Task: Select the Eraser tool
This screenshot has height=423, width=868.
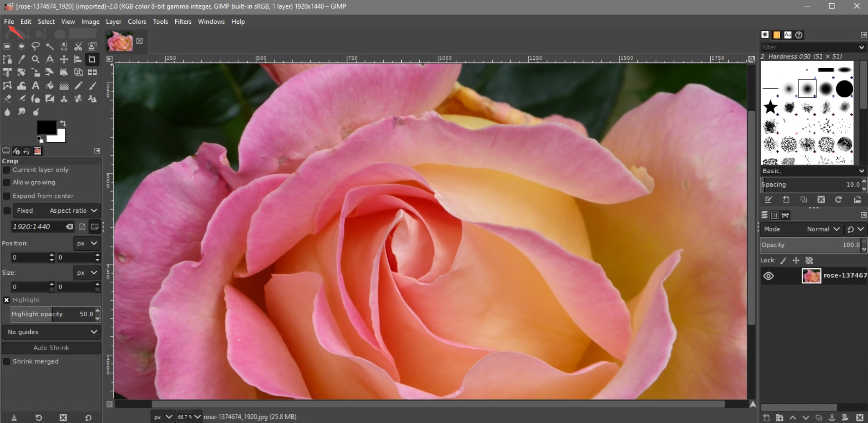Action: [x=7, y=99]
